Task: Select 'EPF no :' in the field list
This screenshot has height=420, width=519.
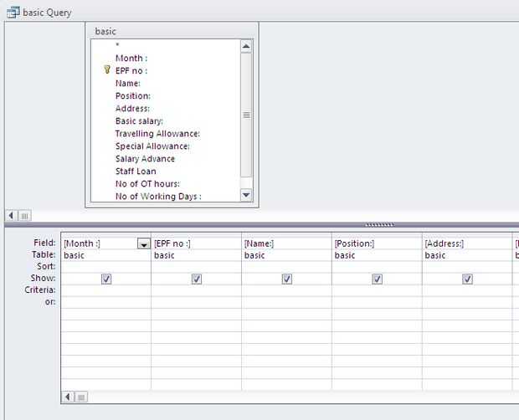Action: pos(131,71)
